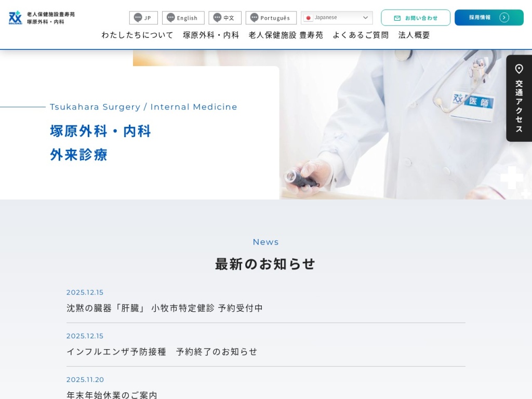532x399 pixels.
Task: Click the JP speech bubble icon
Action: coord(138,18)
